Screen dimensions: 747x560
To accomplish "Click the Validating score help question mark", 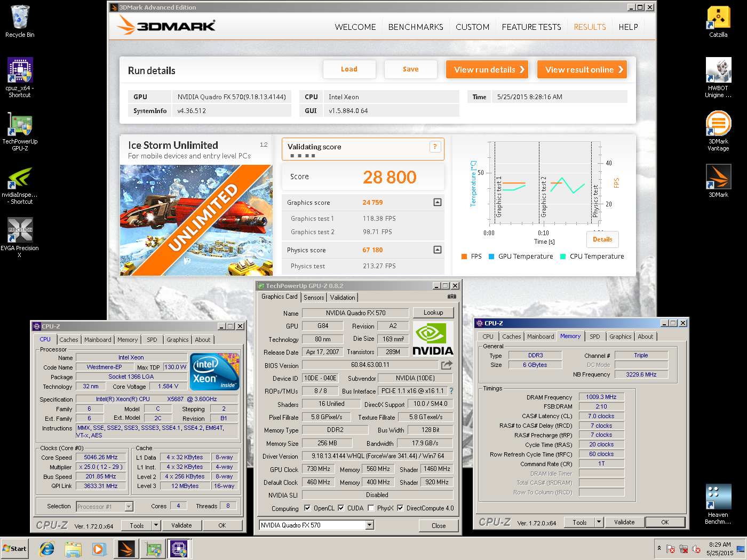I will [x=435, y=147].
